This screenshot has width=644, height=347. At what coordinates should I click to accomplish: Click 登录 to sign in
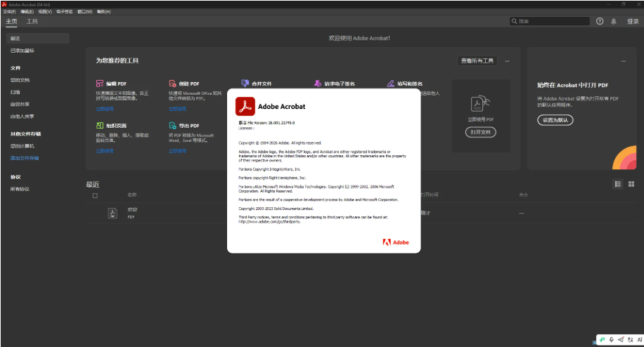(633, 21)
